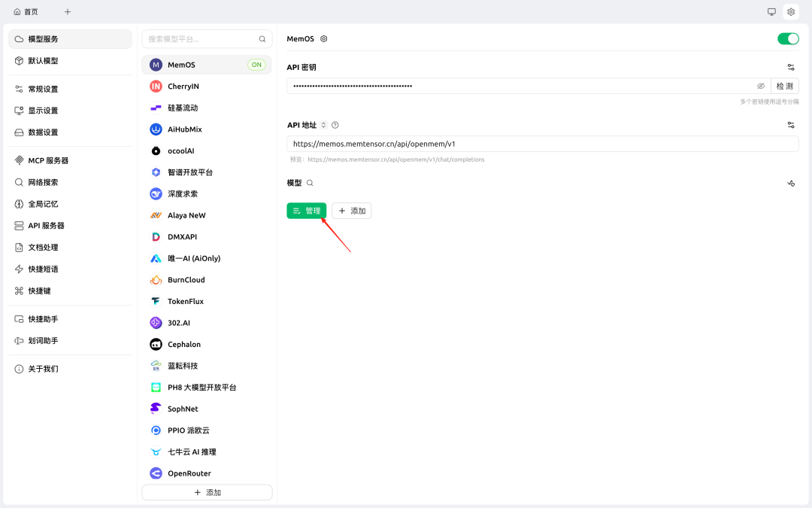Select PH8 大模型开放平台 provider
The image size is (812, 508).
pyautogui.click(x=207, y=388)
